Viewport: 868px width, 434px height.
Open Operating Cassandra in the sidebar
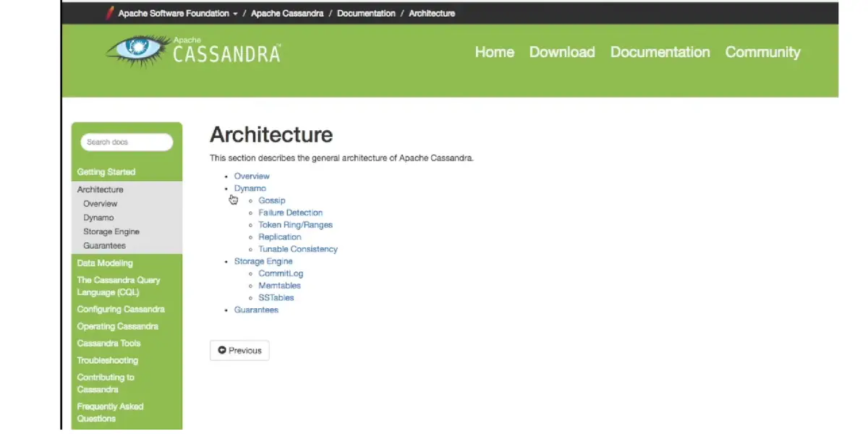pyautogui.click(x=117, y=326)
